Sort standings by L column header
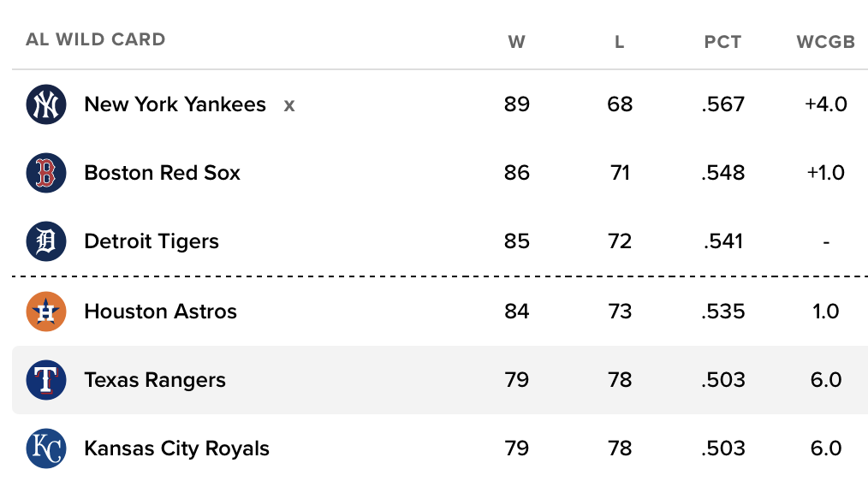 pos(620,41)
